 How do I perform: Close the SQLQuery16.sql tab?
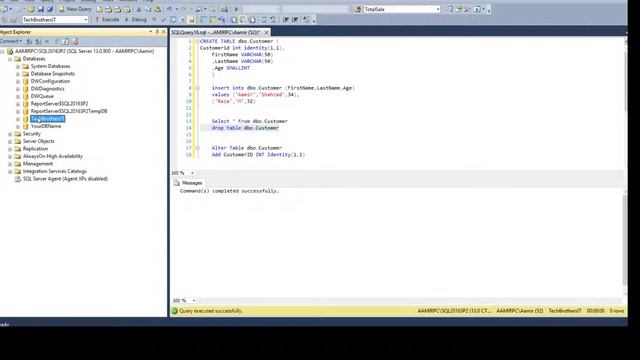click(x=266, y=32)
